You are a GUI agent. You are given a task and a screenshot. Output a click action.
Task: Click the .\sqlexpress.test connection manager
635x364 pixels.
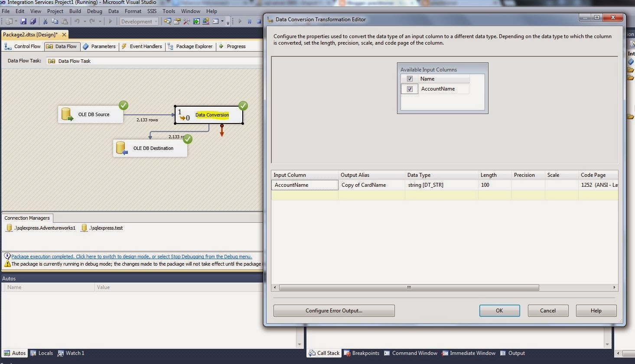102,228
